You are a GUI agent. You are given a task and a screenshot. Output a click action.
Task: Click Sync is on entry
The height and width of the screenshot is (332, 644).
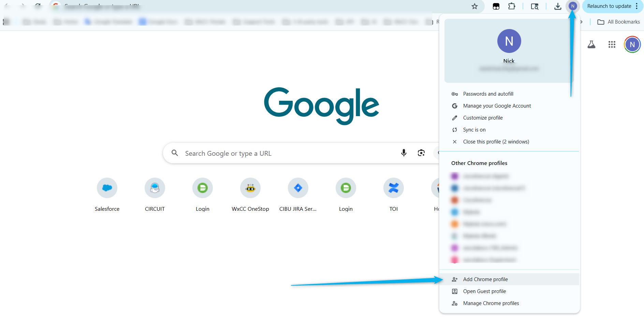coord(474,130)
